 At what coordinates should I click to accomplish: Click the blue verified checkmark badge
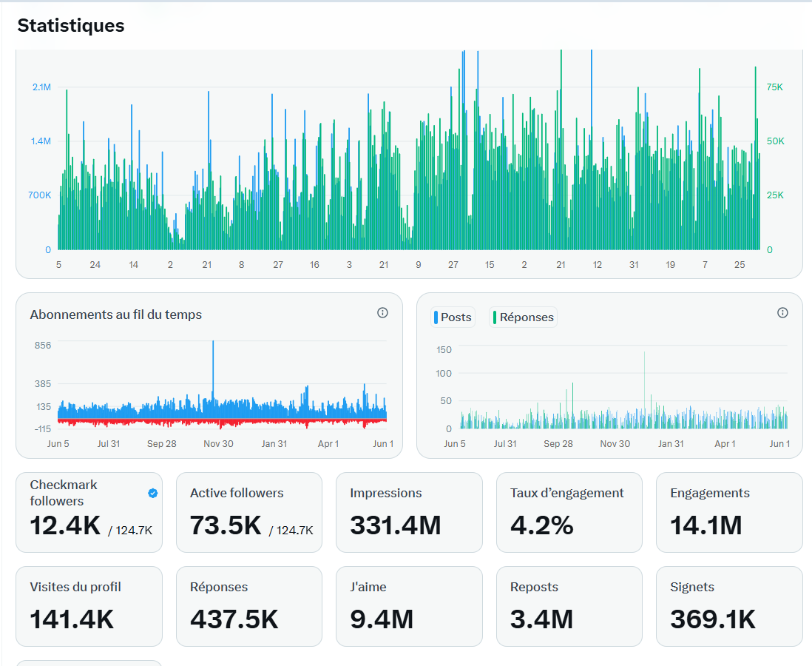click(153, 493)
